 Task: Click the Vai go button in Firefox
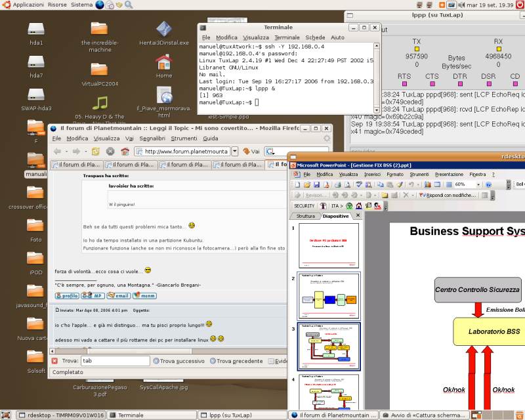point(251,152)
